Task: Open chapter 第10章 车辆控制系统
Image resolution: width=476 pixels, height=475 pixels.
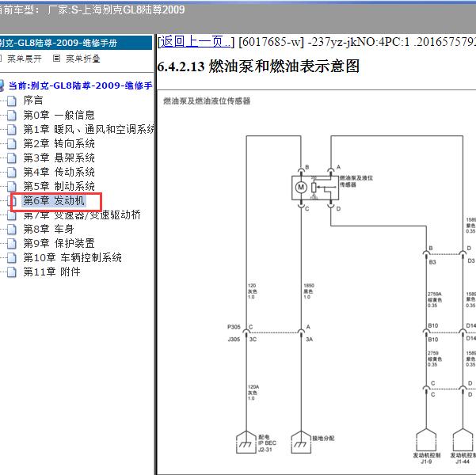Action: [73, 257]
